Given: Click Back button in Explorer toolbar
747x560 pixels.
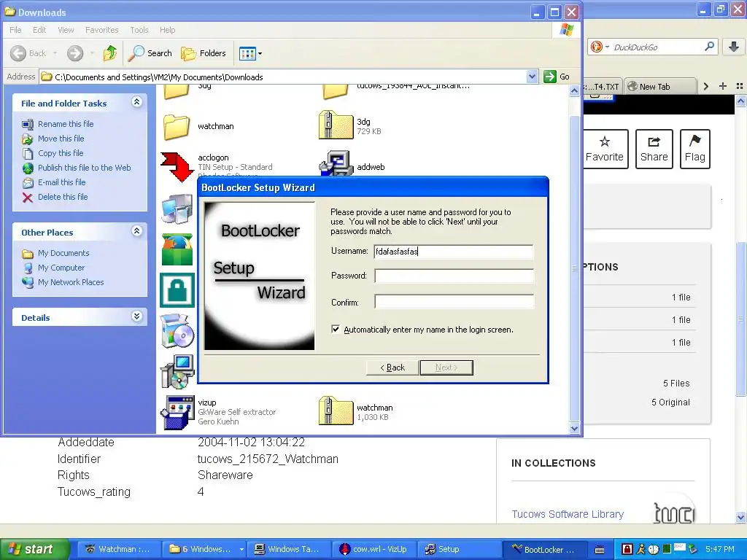Looking at the screenshot, I should (x=29, y=52).
